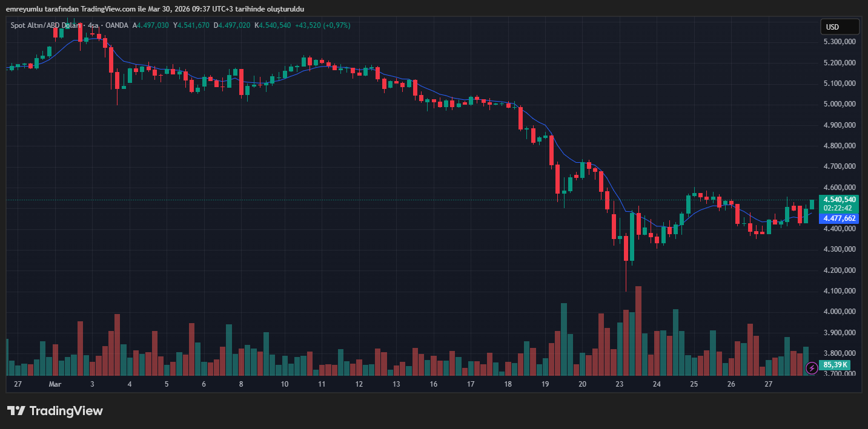Select the 4sa interval label
This screenshot has width=868, height=429.
tap(93, 25)
